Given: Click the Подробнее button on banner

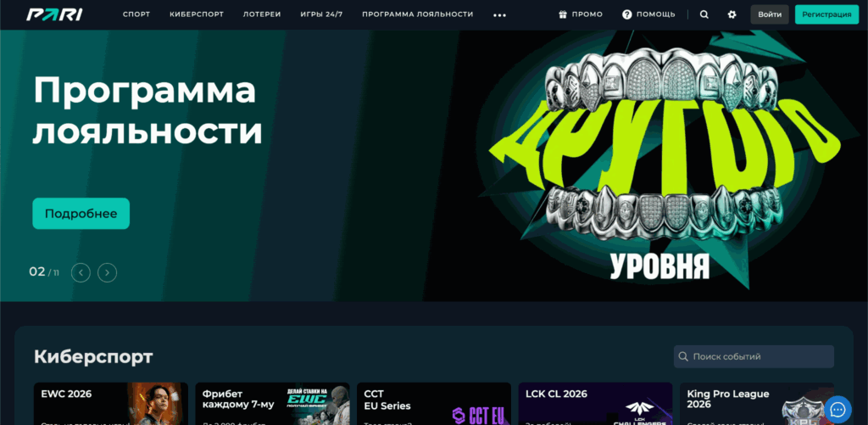Looking at the screenshot, I should pyautogui.click(x=81, y=213).
